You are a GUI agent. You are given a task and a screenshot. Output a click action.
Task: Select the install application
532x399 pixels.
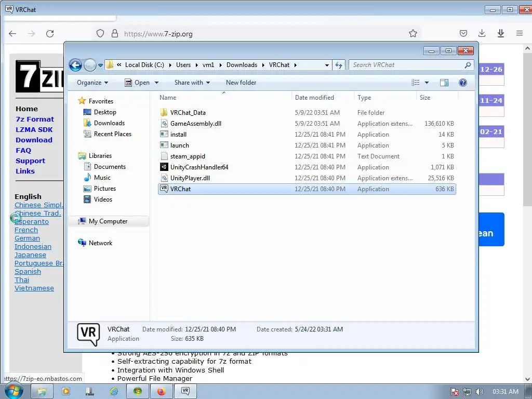307,135
